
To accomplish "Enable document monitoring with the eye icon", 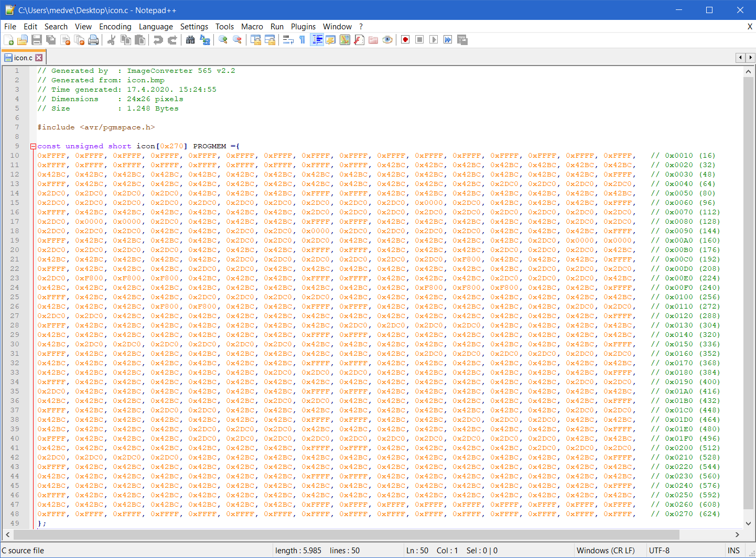I will 387,39.
